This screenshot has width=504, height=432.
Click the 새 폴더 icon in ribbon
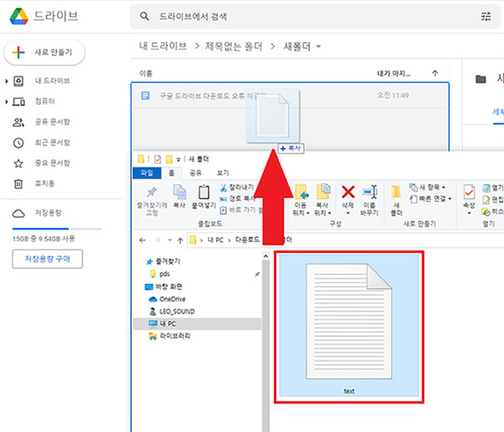click(396, 192)
